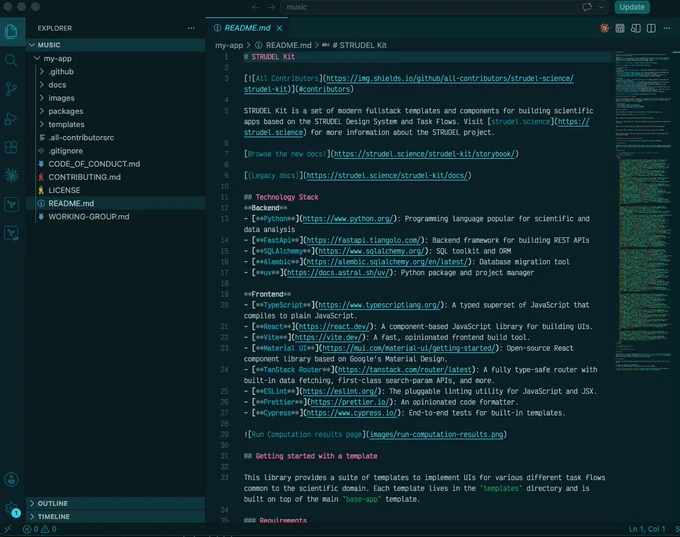Select the README.md editor tab
Image resolution: width=680 pixels, height=537 pixels.
click(x=247, y=28)
